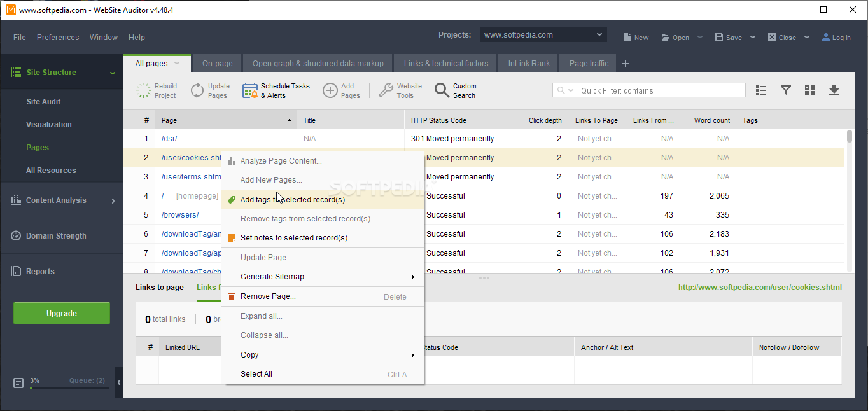The width and height of the screenshot is (868, 411).
Task: Switch to list view icon in toolbar
Action: (761, 90)
